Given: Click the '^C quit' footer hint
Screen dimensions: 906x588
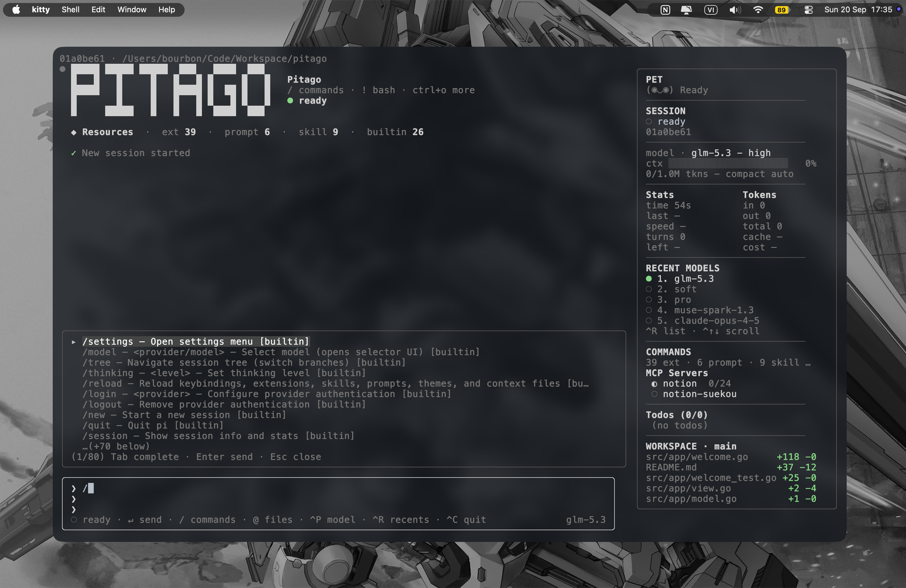Looking at the screenshot, I should point(466,519).
